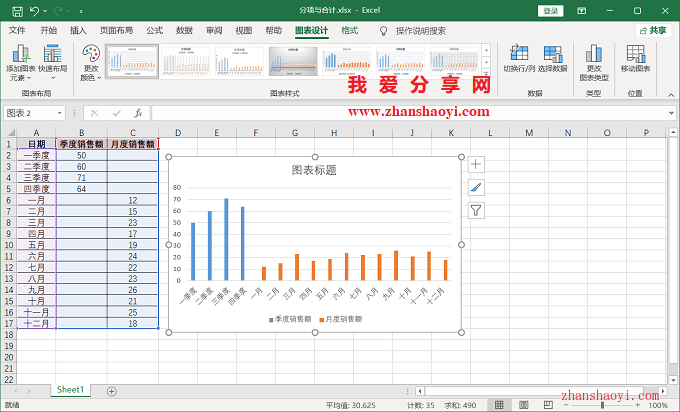Click 移动图表 icon
Image resolution: width=680 pixels, height=412 pixels.
click(x=635, y=59)
